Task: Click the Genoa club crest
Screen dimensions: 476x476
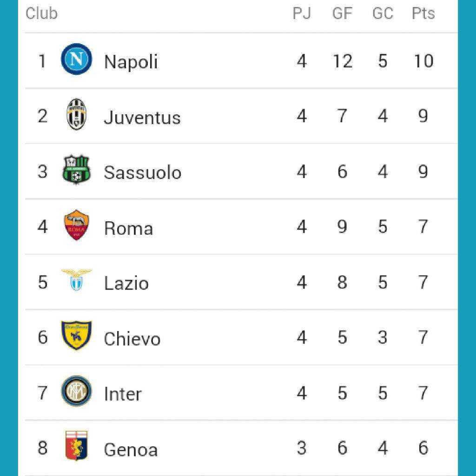Action: point(77,446)
